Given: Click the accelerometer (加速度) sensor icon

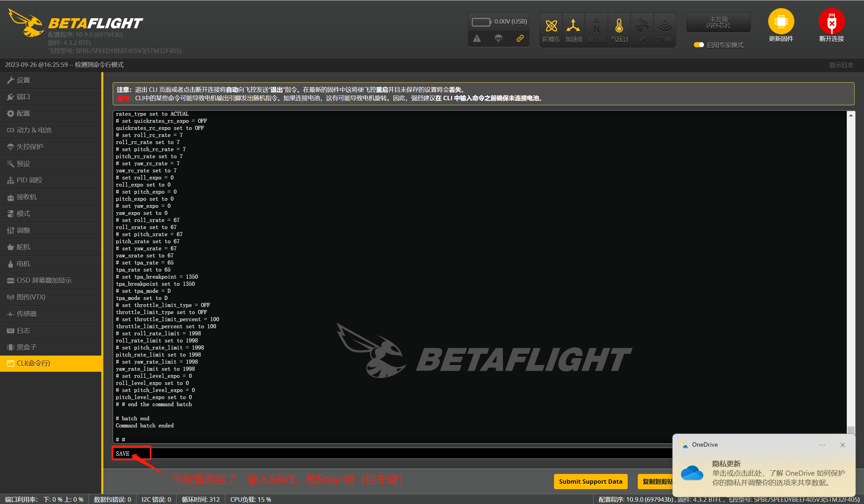Looking at the screenshot, I should pos(573,26).
